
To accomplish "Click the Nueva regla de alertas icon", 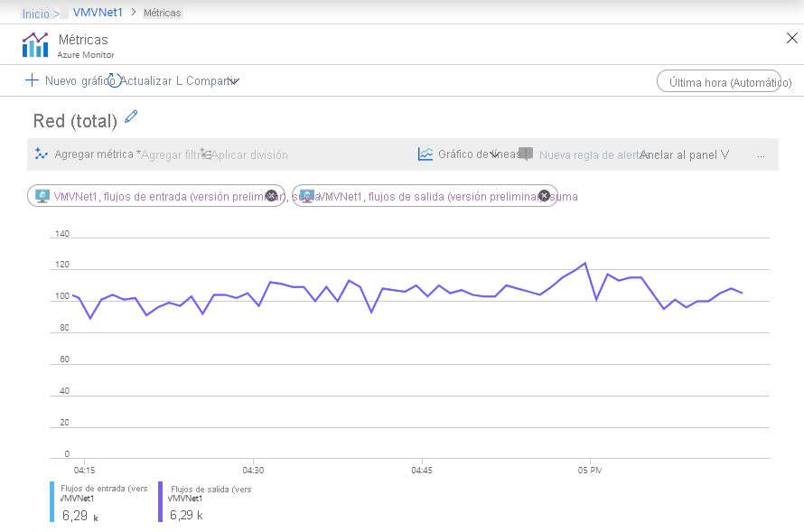I will 526,154.
